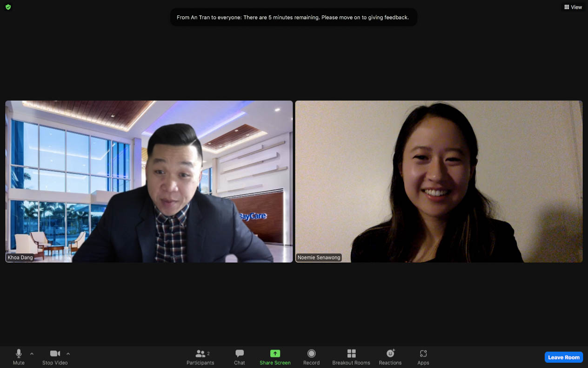The width and height of the screenshot is (588, 368).
Task: Click the Noemie Senawong name label
Action: pos(319,258)
